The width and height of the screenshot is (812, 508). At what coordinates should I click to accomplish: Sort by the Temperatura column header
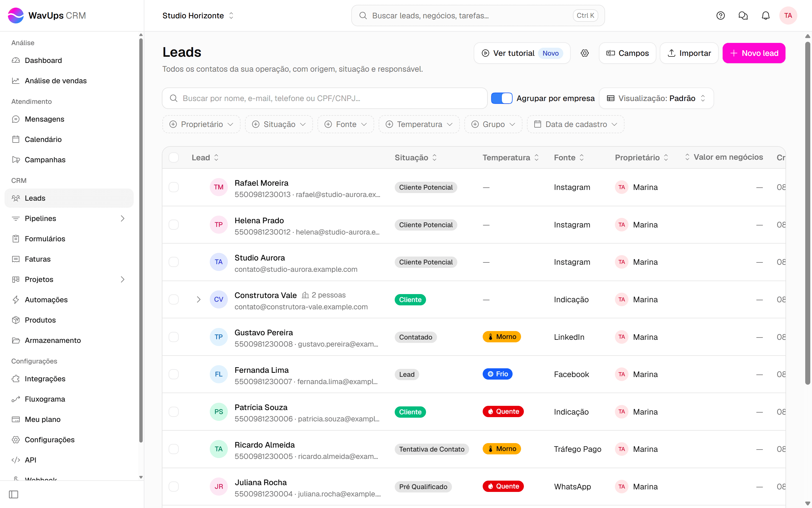(510, 157)
